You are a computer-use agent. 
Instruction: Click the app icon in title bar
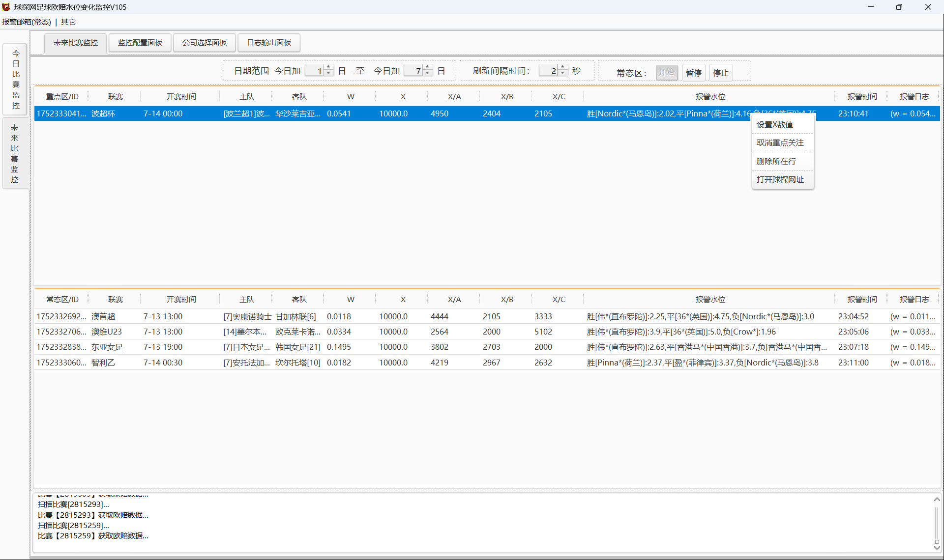pos(6,7)
